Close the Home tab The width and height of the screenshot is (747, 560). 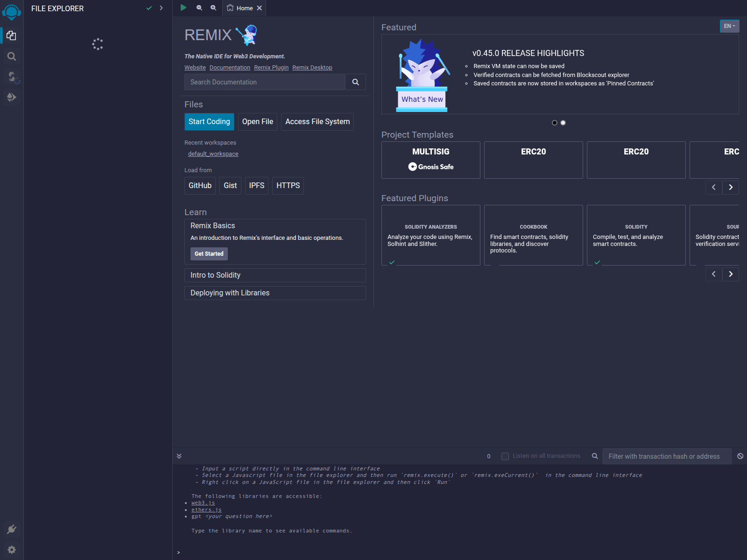260,8
